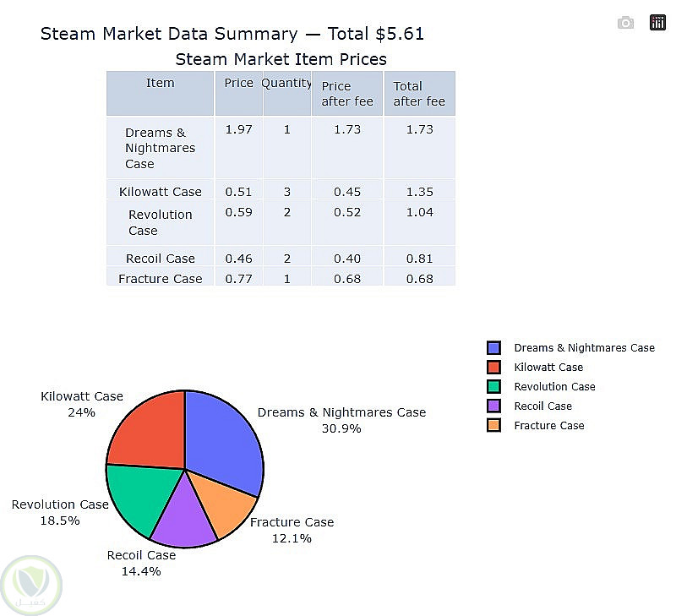The image size is (676, 616).
Task: Click the Steam Market Data Summary title
Action: [x=232, y=34]
